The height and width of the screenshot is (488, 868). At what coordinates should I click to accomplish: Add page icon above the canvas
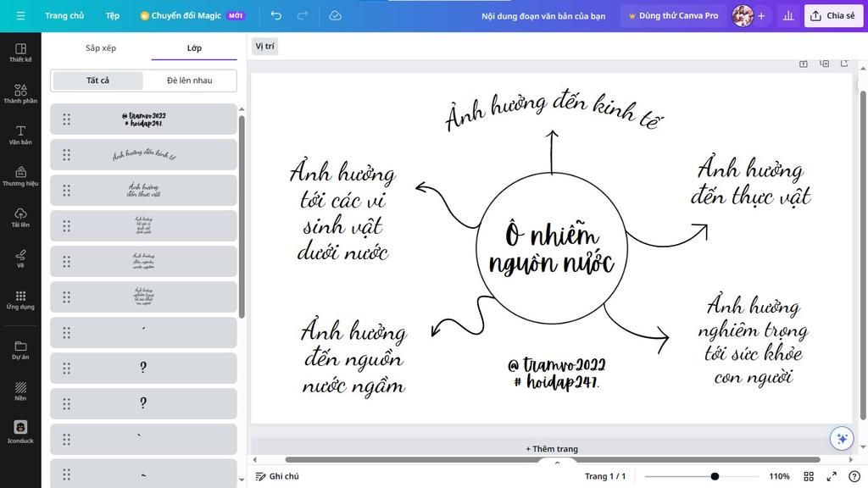[804, 64]
